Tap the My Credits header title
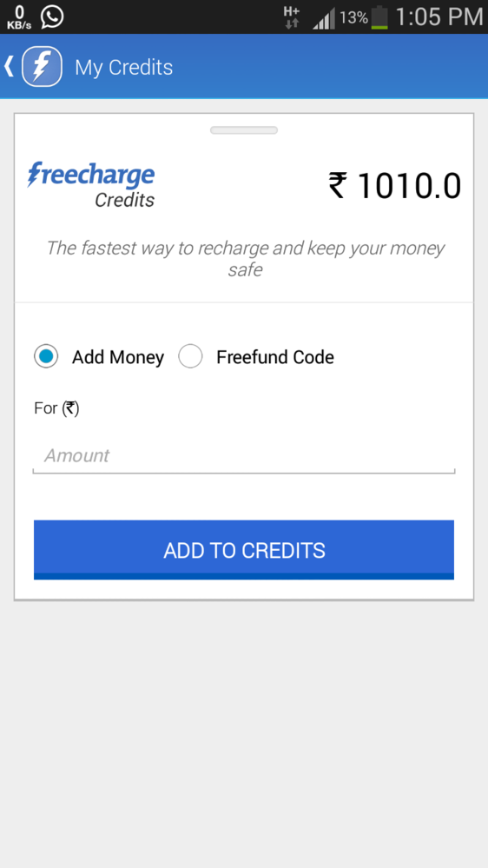 click(x=124, y=68)
